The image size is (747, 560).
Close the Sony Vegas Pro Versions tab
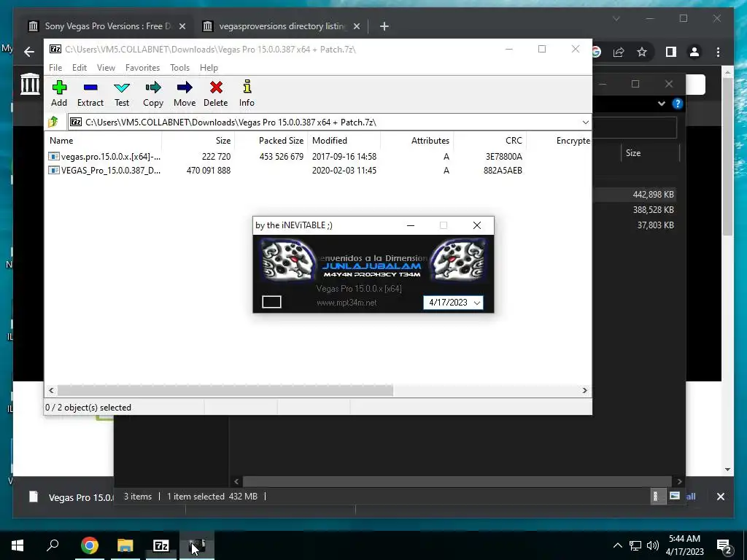182,27
